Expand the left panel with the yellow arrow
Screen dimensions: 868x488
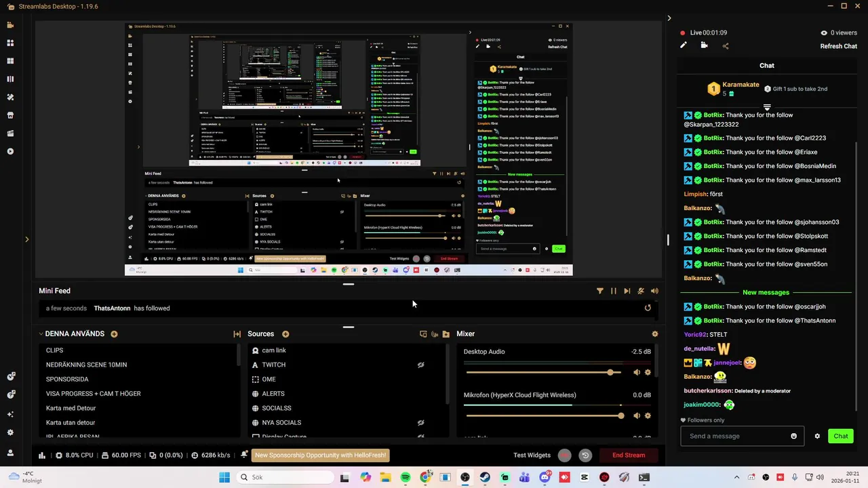pos(26,239)
